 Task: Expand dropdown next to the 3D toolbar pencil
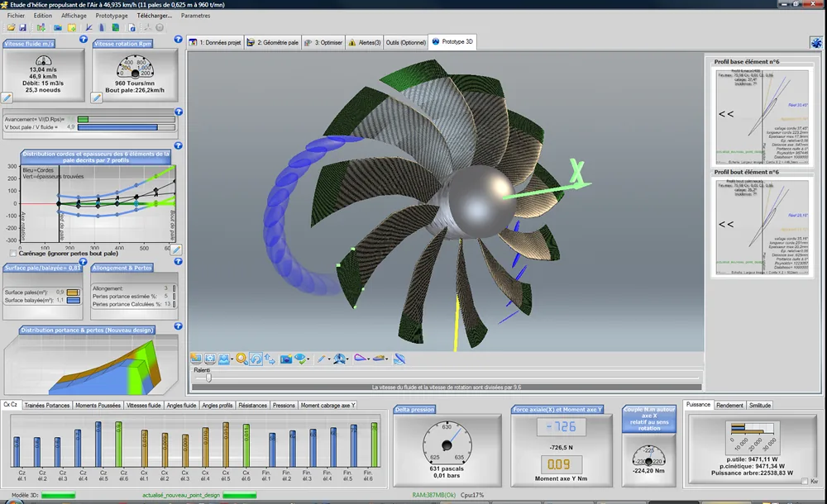[x=330, y=359]
